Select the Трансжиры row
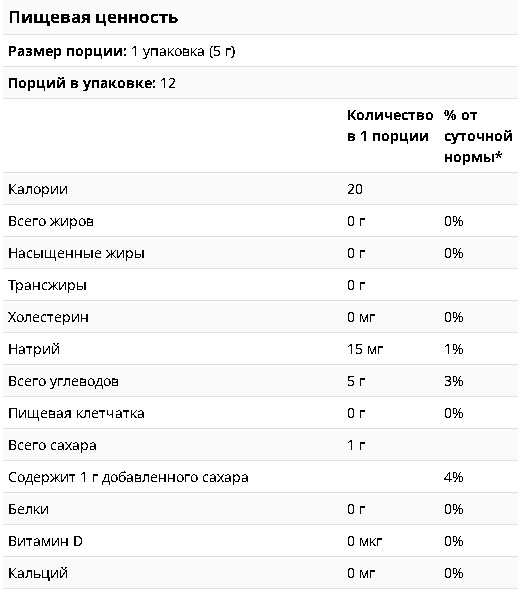Image resolution: width=528 pixels, height=597 pixels. [260, 285]
